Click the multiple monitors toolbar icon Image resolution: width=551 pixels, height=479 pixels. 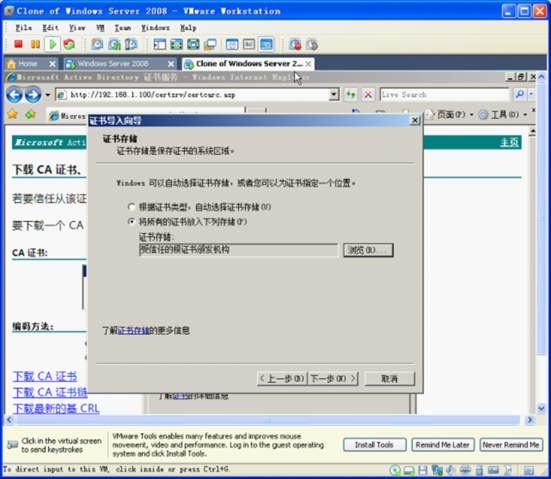[x=210, y=44]
